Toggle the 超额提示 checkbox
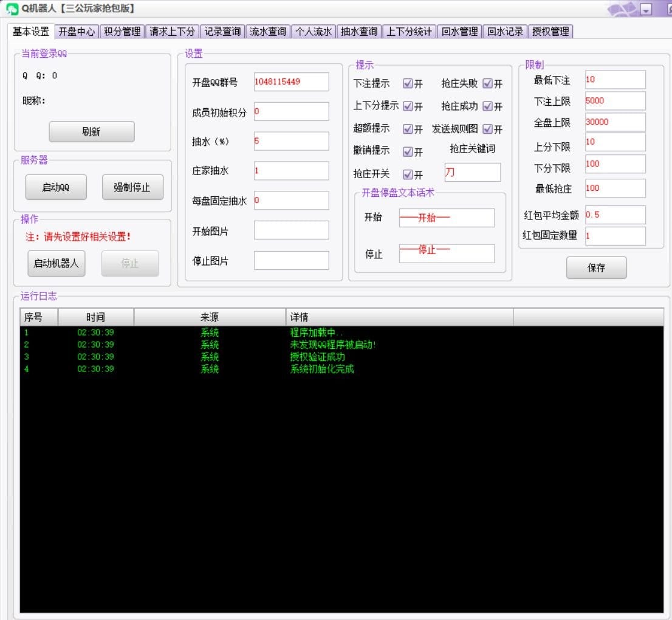 click(408, 129)
